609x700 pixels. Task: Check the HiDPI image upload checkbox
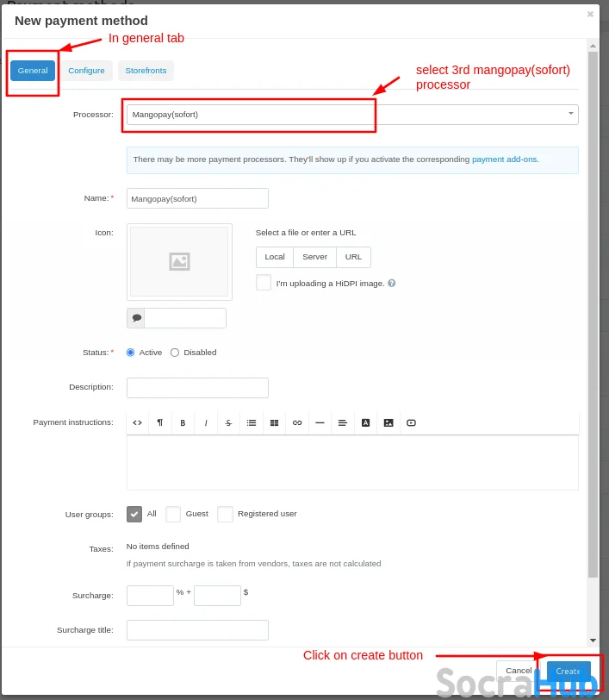pos(264,283)
